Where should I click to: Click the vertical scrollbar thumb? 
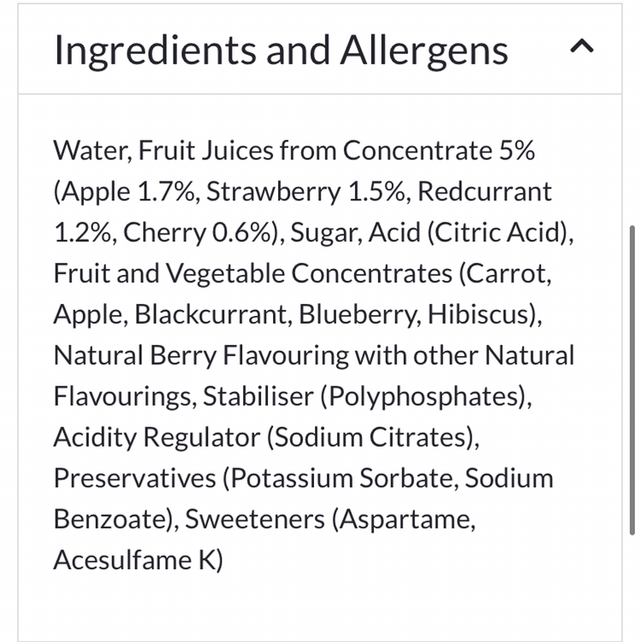[631, 380]
